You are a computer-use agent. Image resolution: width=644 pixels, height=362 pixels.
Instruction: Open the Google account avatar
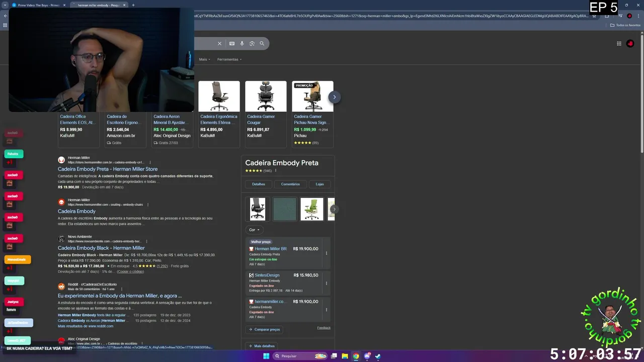(630, 44)
